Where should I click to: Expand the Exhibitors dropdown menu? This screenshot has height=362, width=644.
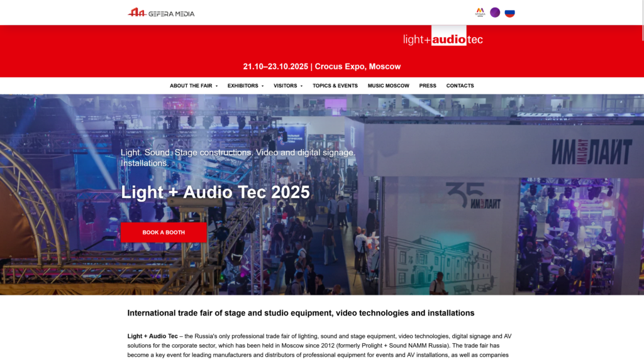(246, 85)
